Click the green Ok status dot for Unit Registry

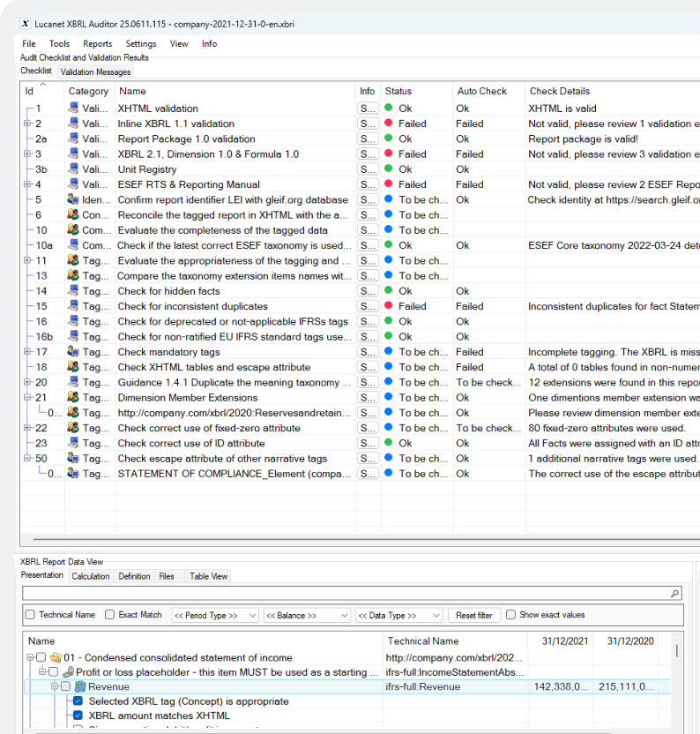(389, 169)
